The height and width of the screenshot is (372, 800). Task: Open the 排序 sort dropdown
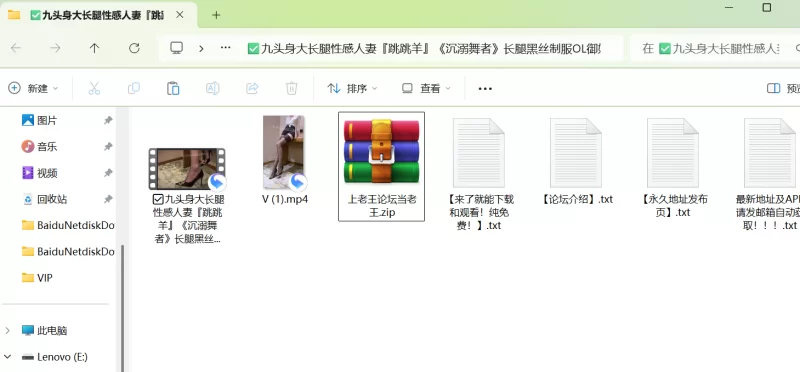(352, 88)
